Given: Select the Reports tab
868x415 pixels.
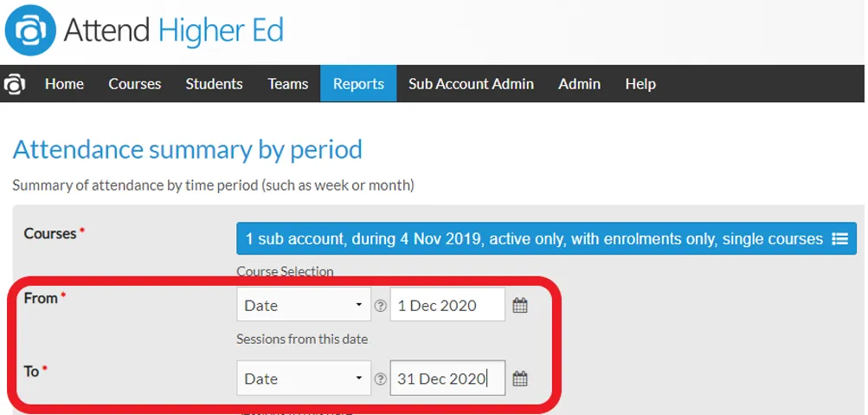Looking at the screenshot, I should coord(358,84).
